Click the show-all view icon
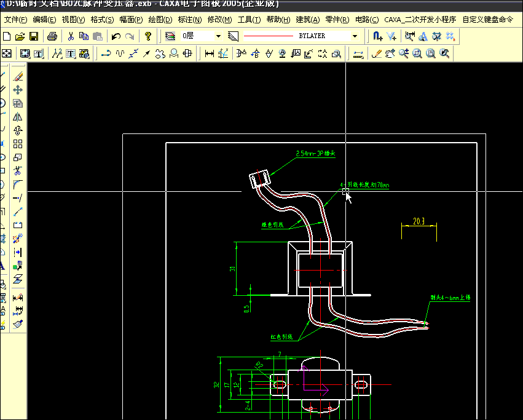The height and width of the screenshot is (420, 523). pos(7,53)
